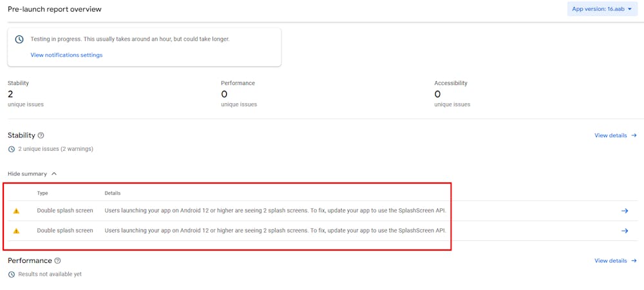This screenshot has height=290, width=644.
Task: Collapse the Hide summary section
Action: (x=32, y=174)
